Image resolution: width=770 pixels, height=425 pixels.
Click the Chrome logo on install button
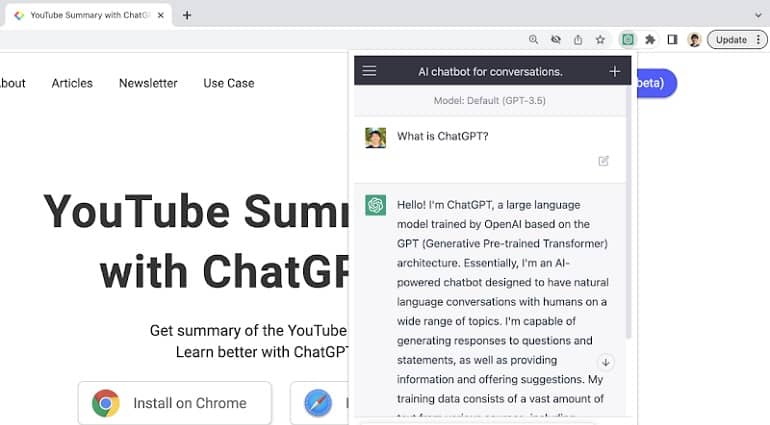tap(106, 403)
